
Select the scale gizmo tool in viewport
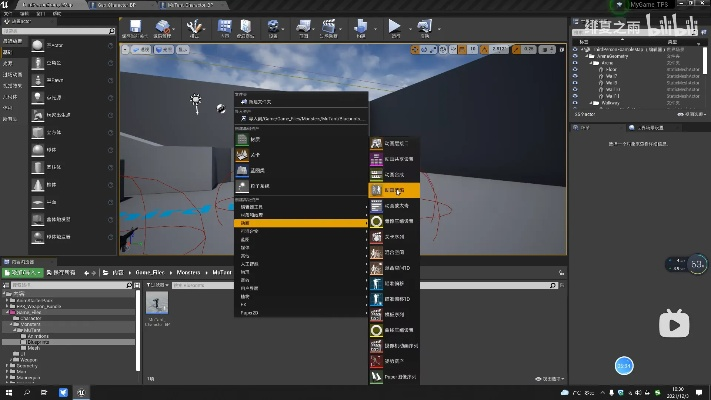(x=433, y=49)
